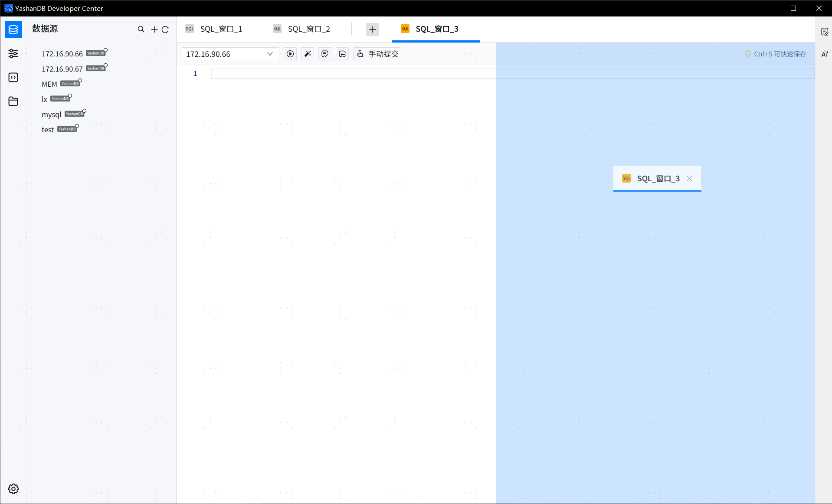Open search in the 数据源 panel
The height and width of the screenshot is (504, 832).
pos(141,29)
